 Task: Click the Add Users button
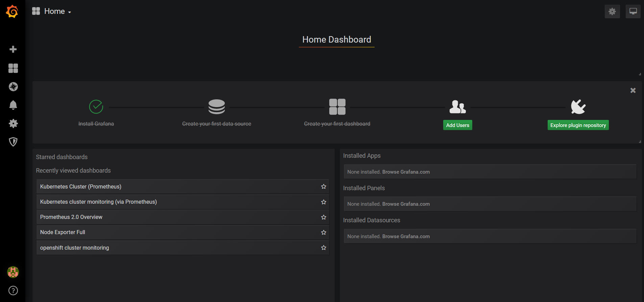pos(458,125)
